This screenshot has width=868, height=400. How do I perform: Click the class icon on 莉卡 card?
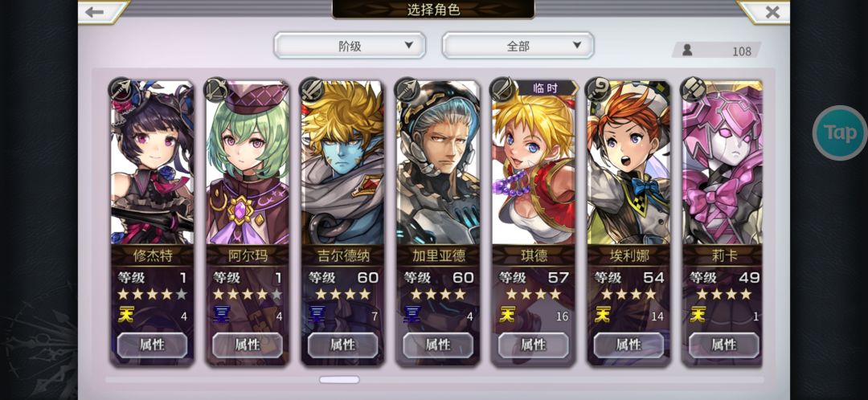click(693, 90)
